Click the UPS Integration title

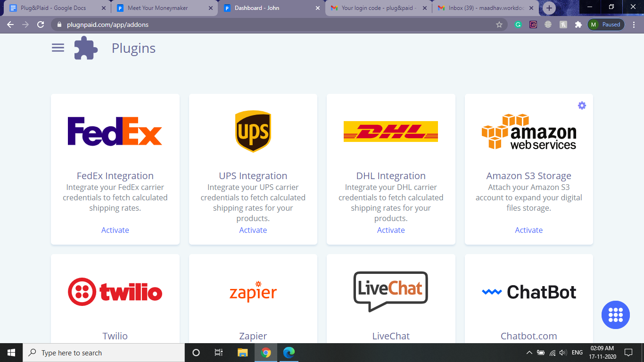[253, 176]
